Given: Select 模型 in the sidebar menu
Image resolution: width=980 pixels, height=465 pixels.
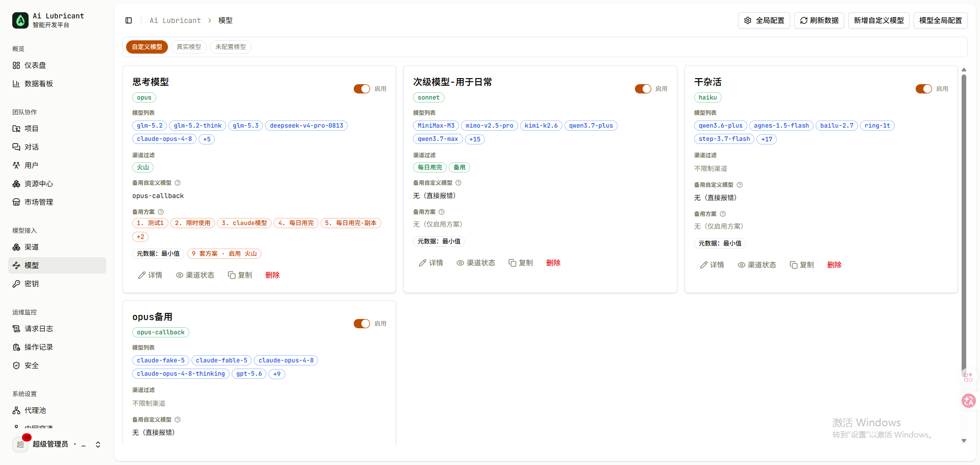Looking at the screenshot, I should (57, 265).
